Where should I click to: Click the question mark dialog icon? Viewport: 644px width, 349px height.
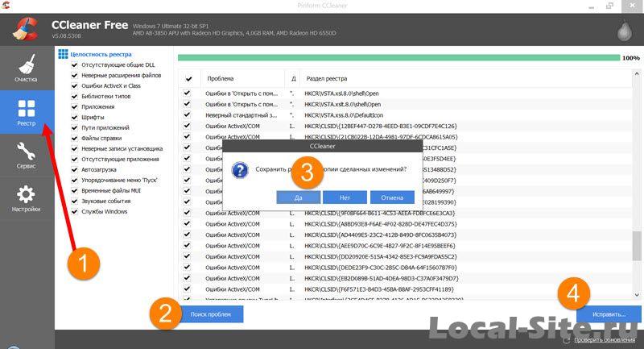pos(240,170)
